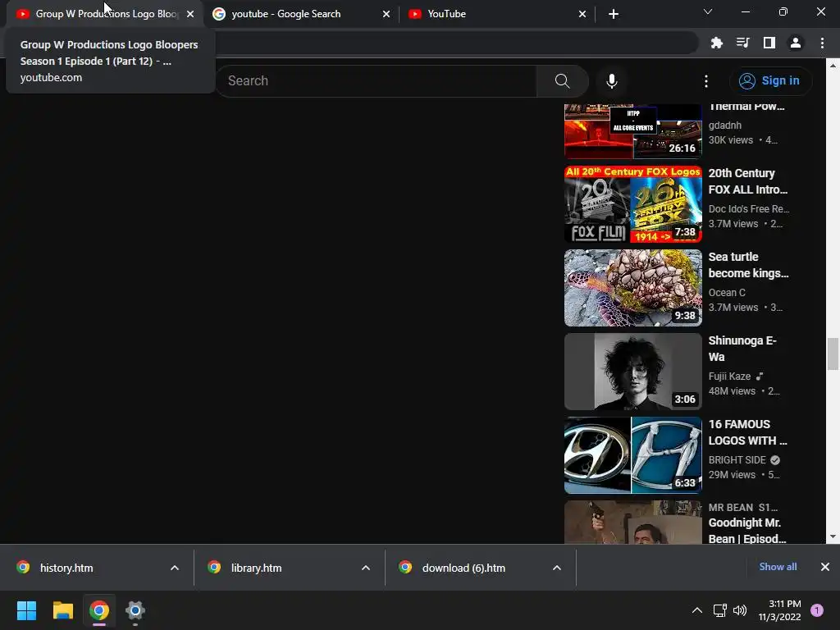Click the YouTube search magnifier button
The width and height of the screenshot is (840, 630).
pyautogui.click(x=562, y=81)
